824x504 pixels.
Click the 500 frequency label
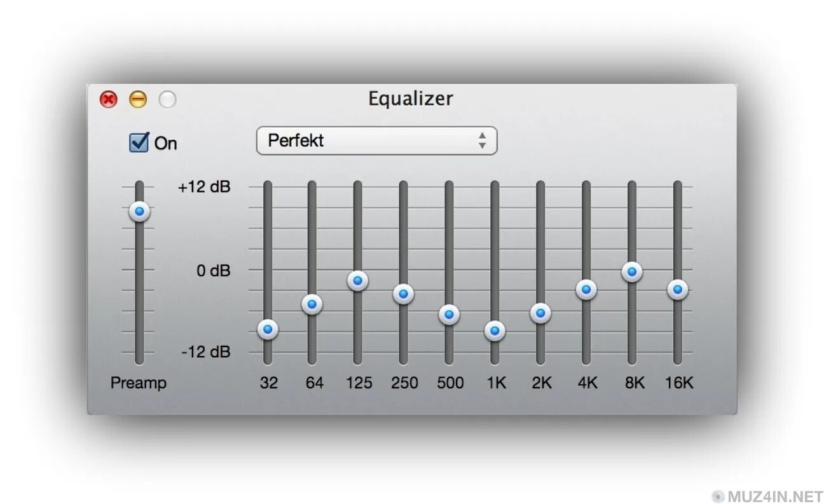coord(450,383)
